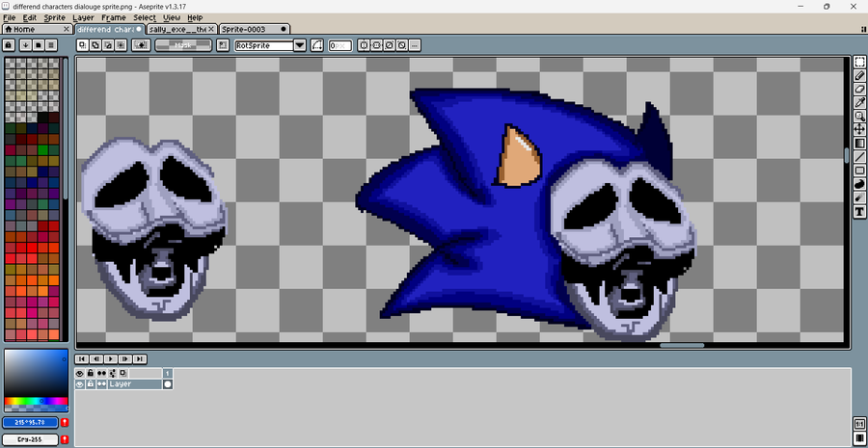Select the Pencil tool
Viewport: 868px width, 448px height.
click(859, 75)
